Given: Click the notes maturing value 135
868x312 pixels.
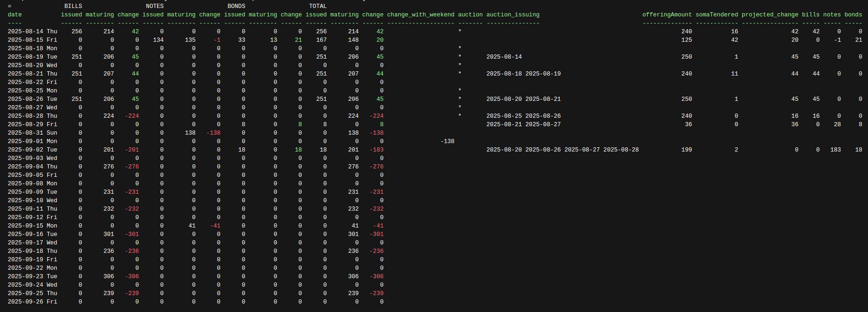Looking at the screenshot, I should 190,40.
